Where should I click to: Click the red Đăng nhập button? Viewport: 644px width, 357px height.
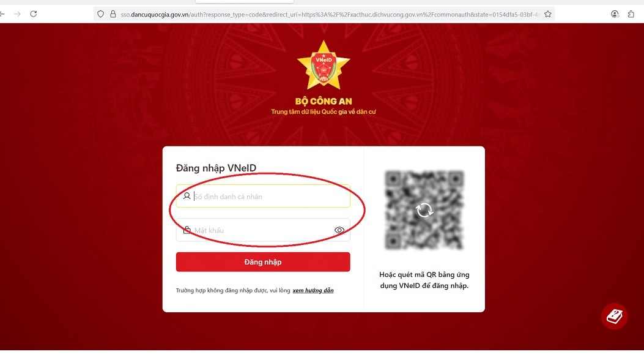coord(263,262)
